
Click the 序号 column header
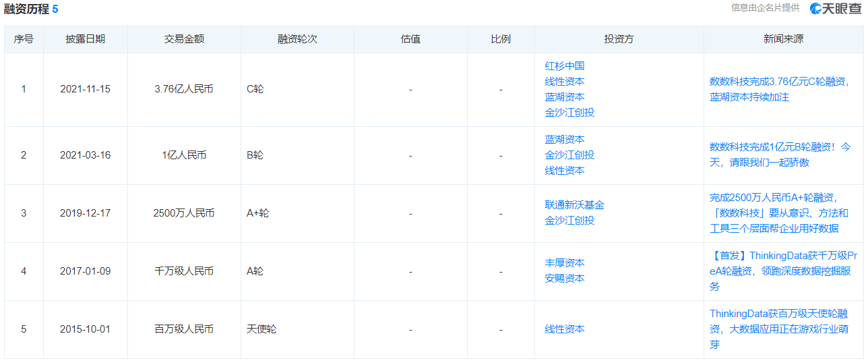click(24, 39)
